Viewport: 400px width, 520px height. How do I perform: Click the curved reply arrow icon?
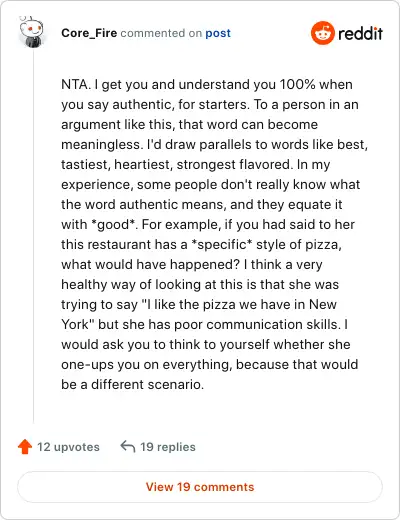128,446
